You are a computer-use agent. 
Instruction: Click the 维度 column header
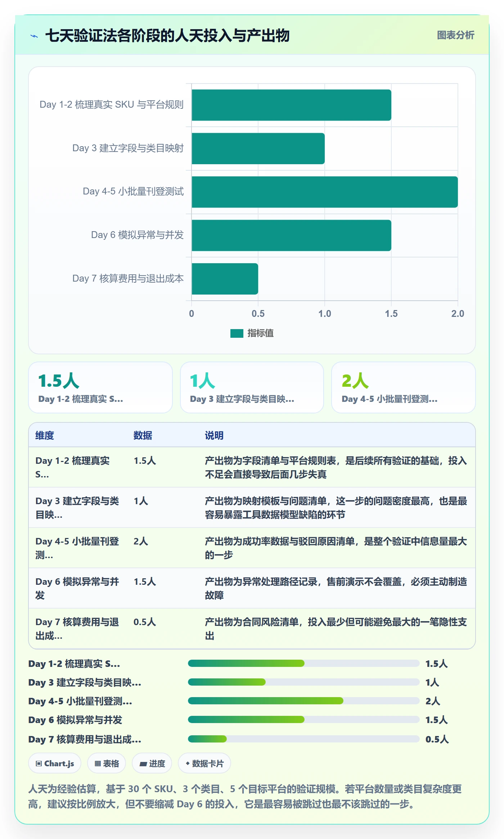(x=45, y=435)
